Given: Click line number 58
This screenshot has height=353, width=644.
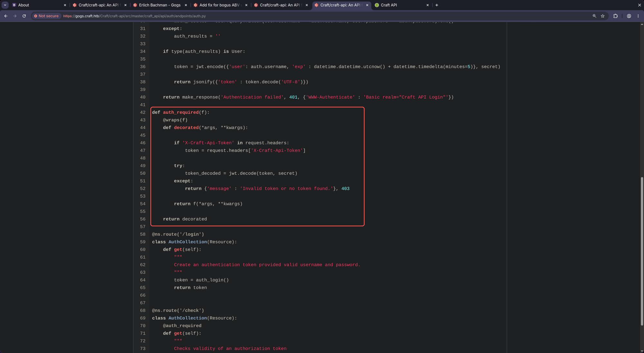Looking at the screenshot, I should click(x=143, y=234).
